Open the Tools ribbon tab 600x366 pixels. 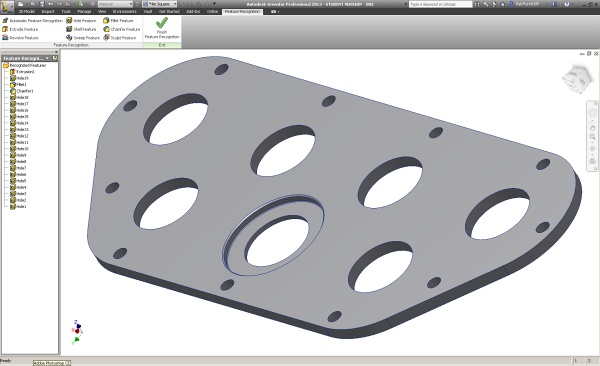pos(66,11)
